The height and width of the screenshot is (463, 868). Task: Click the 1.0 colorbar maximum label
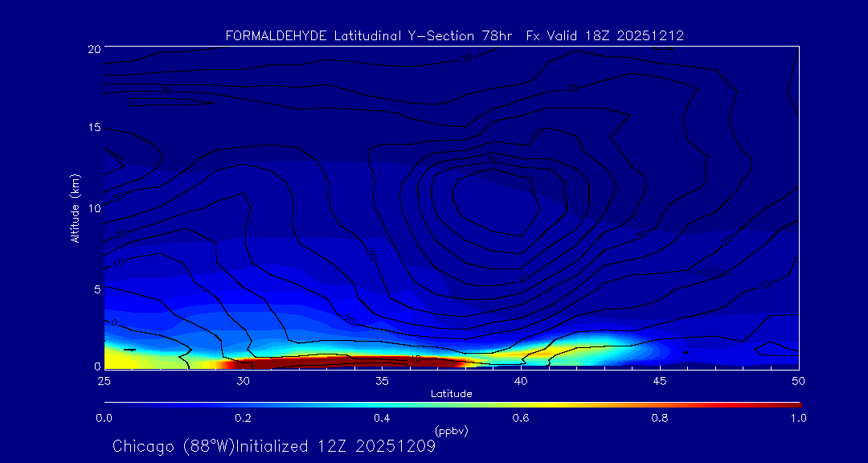coord(799,418)
